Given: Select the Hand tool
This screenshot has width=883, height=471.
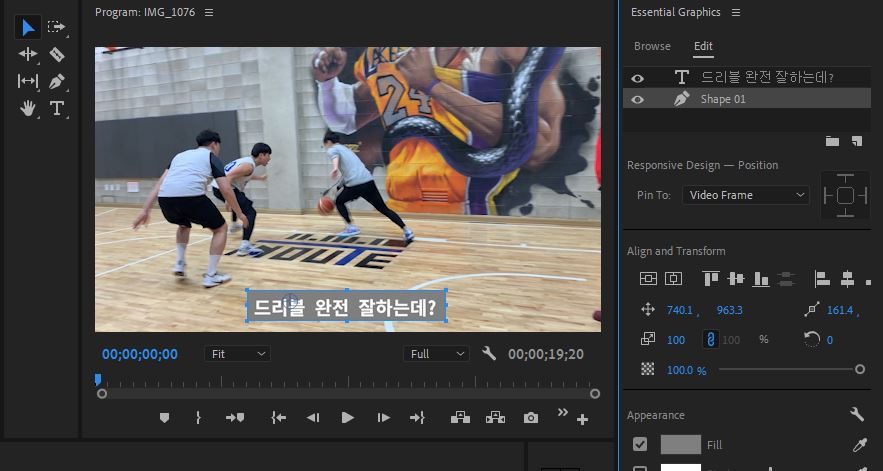Looking at the screenshot, I should tap(28, 108).
